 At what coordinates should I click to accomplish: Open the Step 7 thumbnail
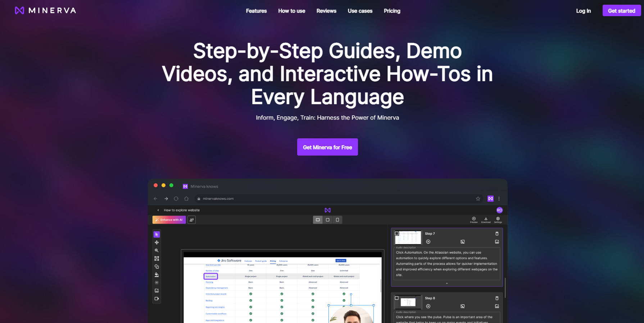408,237
